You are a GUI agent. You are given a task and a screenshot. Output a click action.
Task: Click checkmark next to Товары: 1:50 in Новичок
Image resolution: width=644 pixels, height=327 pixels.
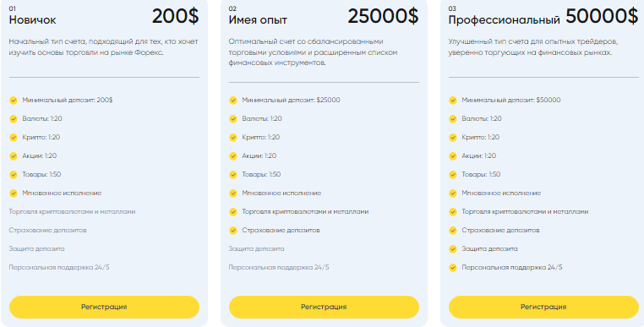click(x=14, y=175)
